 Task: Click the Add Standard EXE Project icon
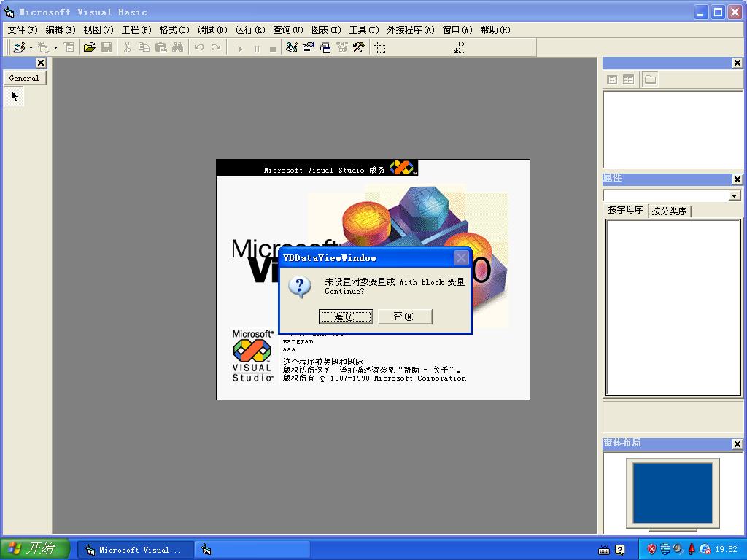pyautogui.click(x=19, y=47)
